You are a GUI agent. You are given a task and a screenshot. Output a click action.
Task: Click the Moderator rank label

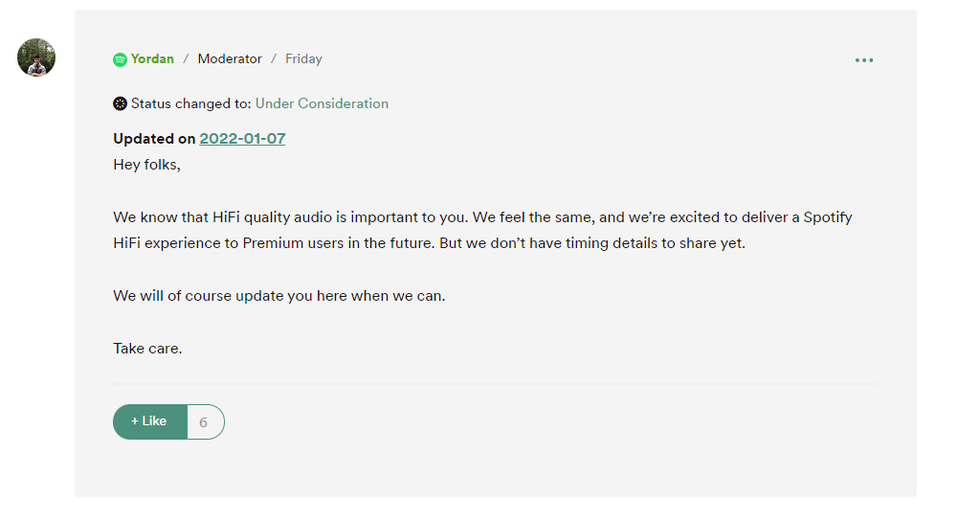[230, 59]
